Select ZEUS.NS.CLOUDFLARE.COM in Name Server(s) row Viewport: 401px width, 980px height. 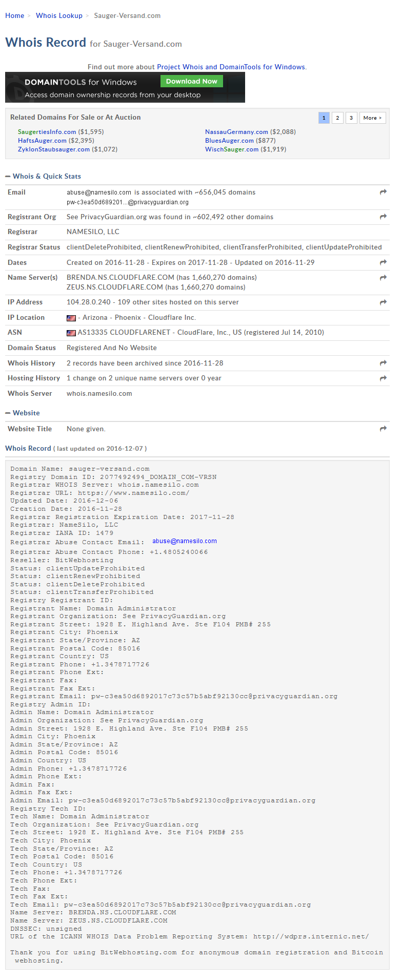point(115,287)
